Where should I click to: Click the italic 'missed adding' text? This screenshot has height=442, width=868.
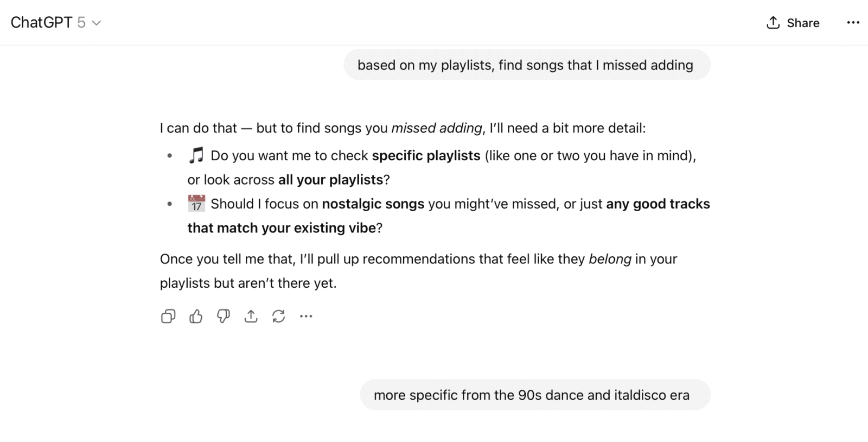436,128
